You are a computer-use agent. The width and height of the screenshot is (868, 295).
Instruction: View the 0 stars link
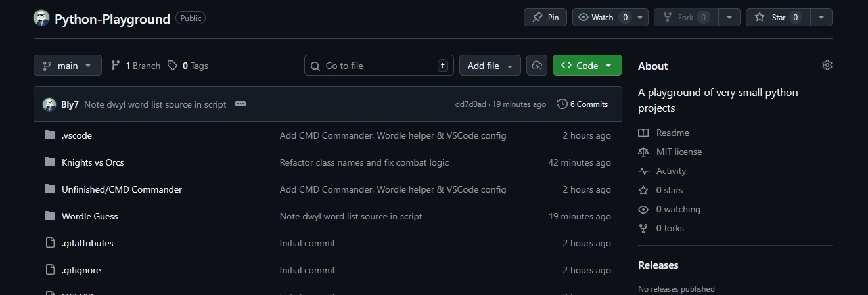[x=670, y=190]
